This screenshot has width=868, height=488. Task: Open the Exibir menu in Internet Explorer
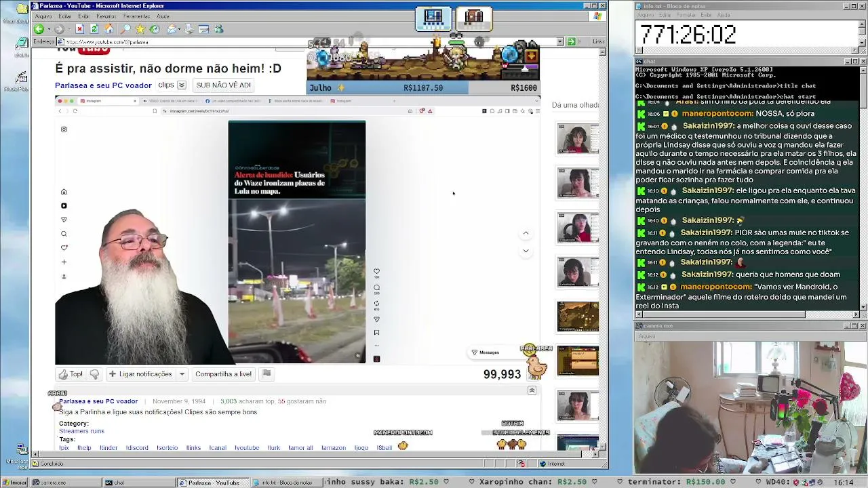point(83,16)
